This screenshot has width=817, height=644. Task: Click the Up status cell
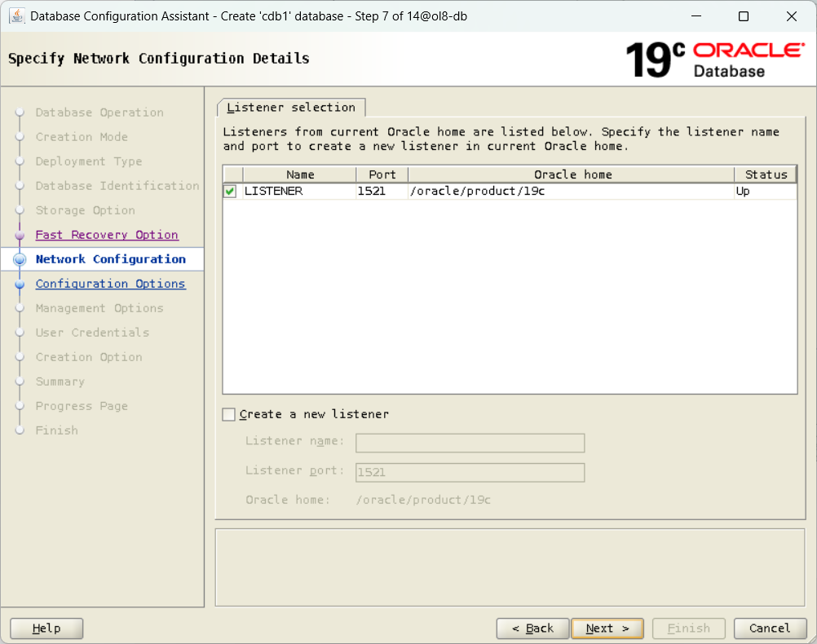[x=766, y=192]
